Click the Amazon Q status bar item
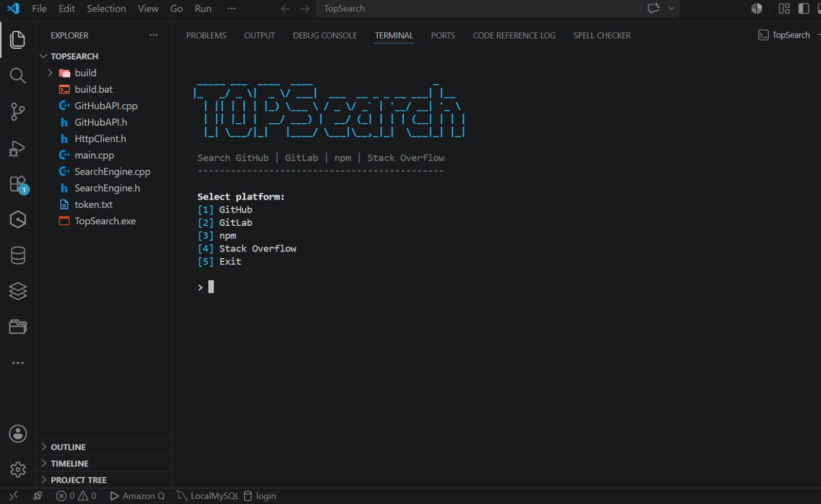 click(x=138, y=496)
